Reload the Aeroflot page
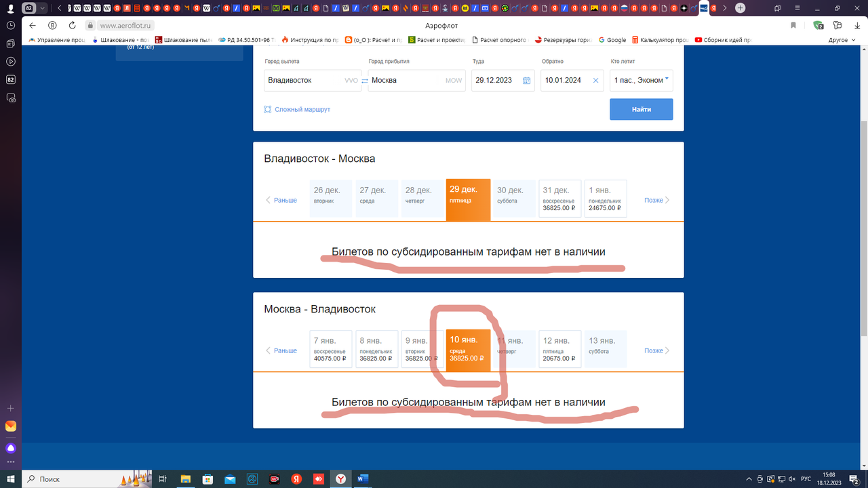This screenshot has width=868, height=488. pos(72,25)
